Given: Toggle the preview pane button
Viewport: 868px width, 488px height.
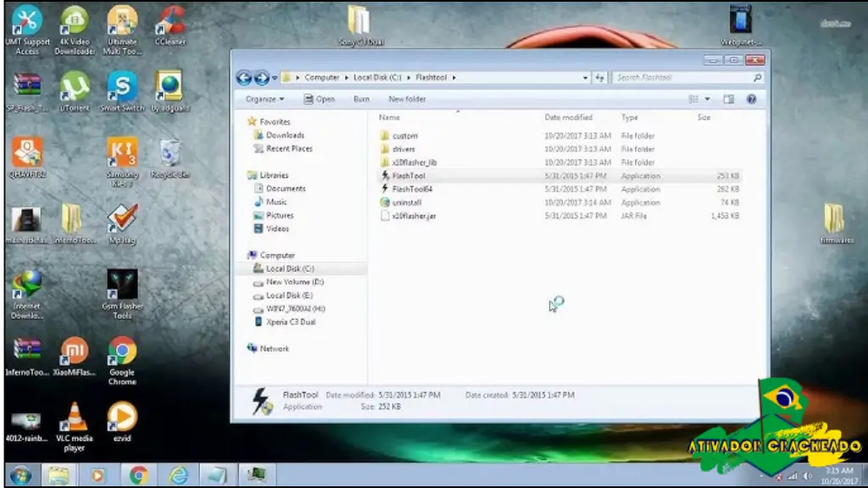Looking at the screenshot, I should (728, 99).
